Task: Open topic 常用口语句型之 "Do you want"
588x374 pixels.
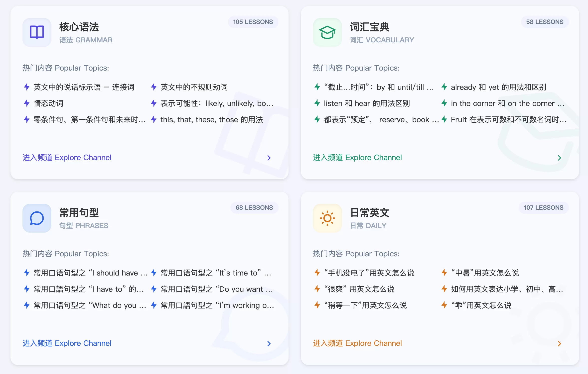Action: pyautogui.click(x=217, y=289)
